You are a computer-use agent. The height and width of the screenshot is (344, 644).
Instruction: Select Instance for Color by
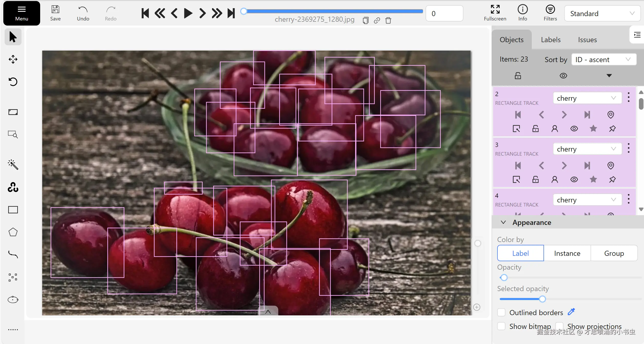pyautogui.click(x=567, y=253)
